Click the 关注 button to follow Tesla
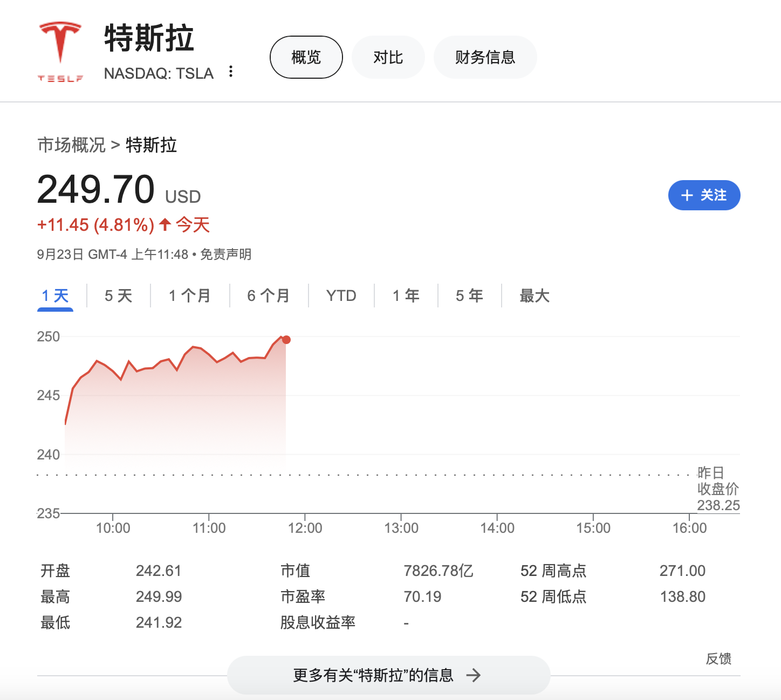Screen dimensions: 781x700 [x=704, y=195]
